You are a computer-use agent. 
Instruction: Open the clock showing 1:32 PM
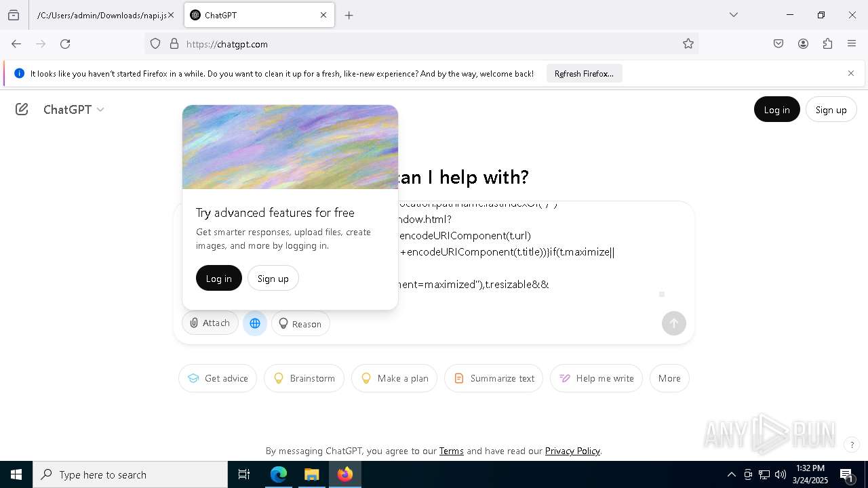810,474
